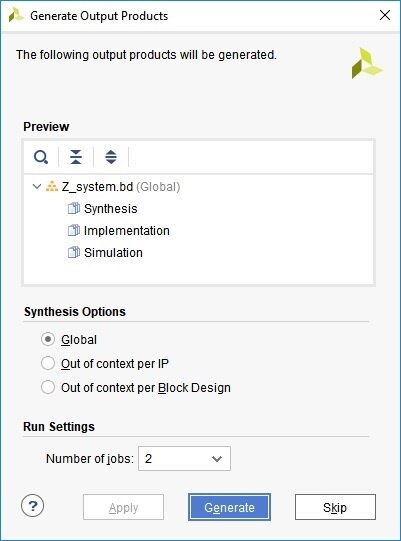Close the Generate Output Products dialog
Viewport: 401px width, 541px height.
coord(385,16)
